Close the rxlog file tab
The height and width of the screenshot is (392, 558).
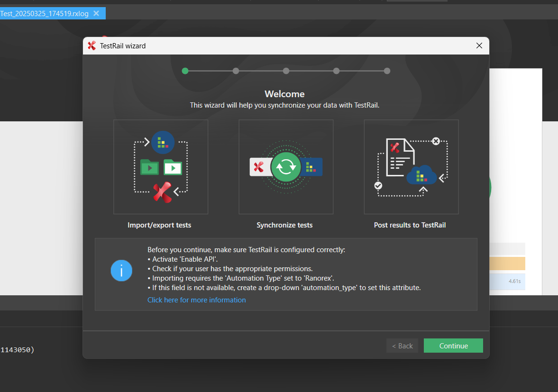96,13
